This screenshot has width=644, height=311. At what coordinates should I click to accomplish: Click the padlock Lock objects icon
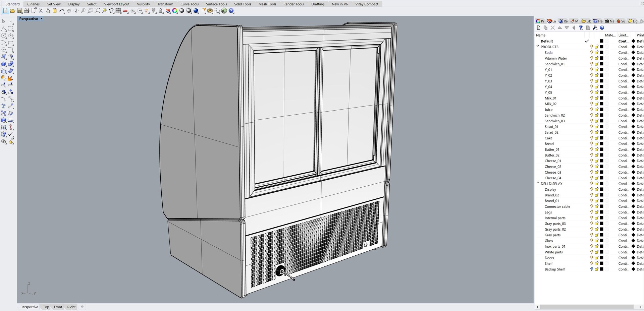pyautogui.click(x=161, y=11)
